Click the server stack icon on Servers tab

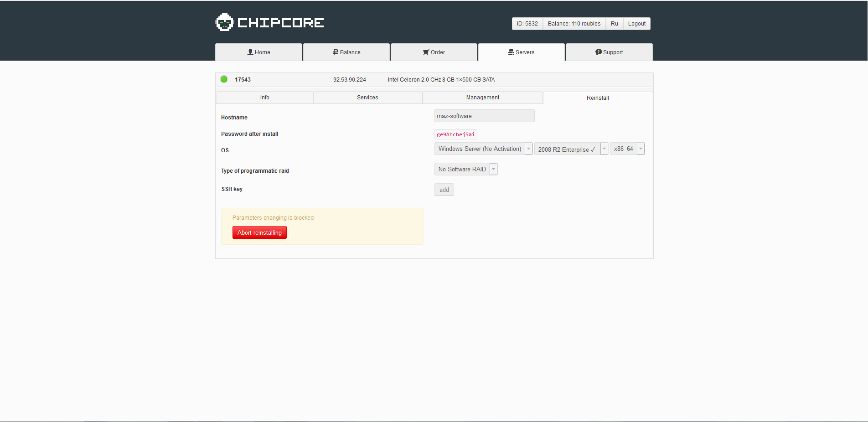[511, 52]
